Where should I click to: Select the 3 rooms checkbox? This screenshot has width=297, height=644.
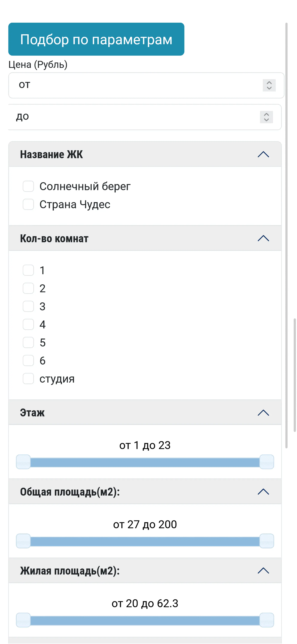click(x=28, y=307)
